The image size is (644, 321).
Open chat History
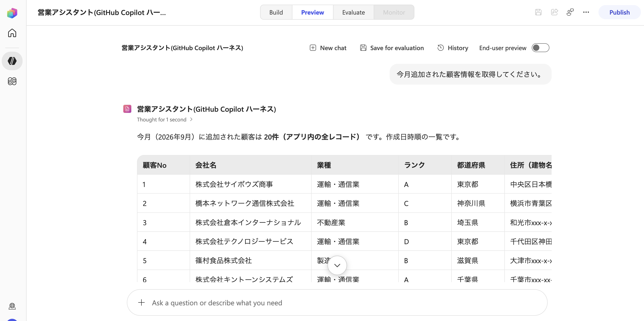[453, 48]
